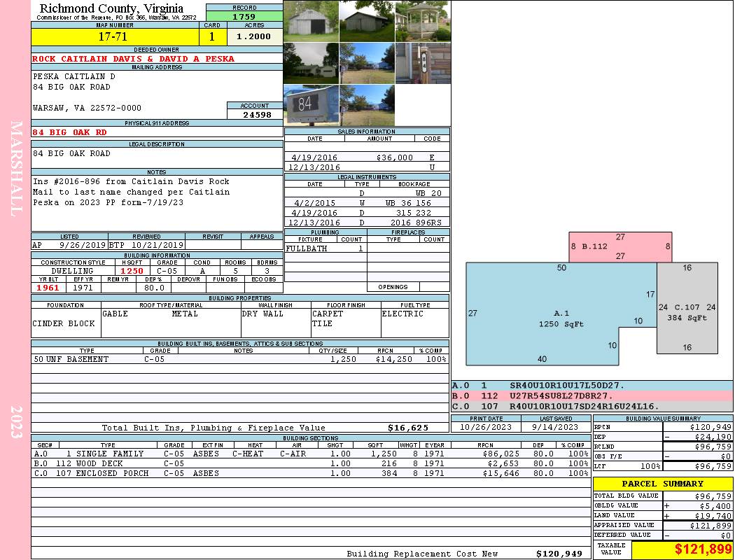The image size is (735, 560).
Task: Click the yellow Parcel Summary header
Action: [x=662, y=484]
